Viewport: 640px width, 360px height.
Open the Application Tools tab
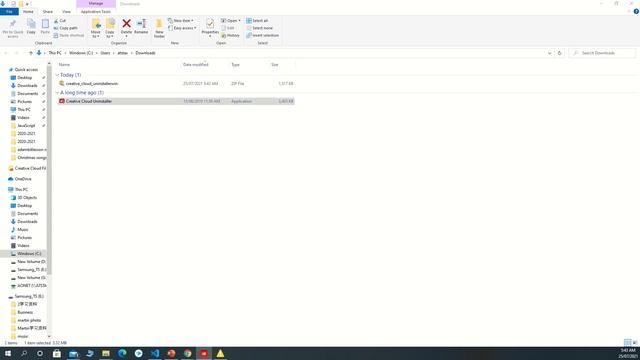[x=96, y=11]
